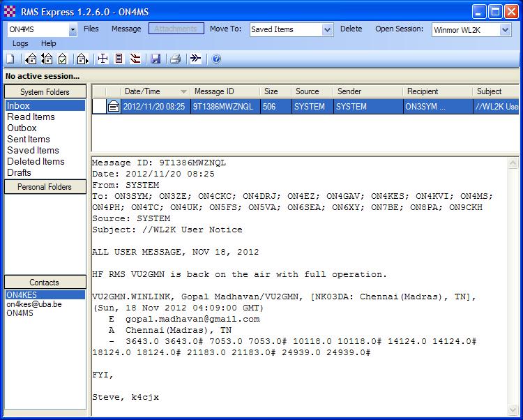Click the //WL2K subject cell
The width and height of the screenshot is (523, 420).
coord(496,107)
